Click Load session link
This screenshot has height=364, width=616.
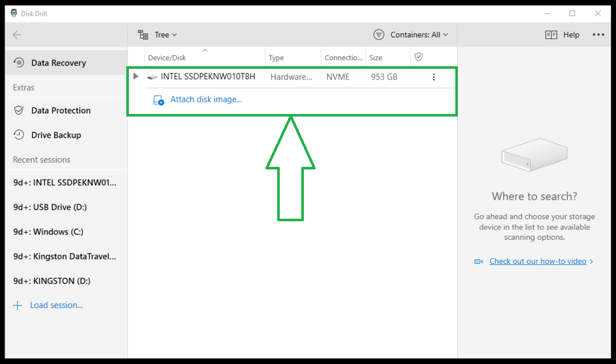[x=56, y=305]
